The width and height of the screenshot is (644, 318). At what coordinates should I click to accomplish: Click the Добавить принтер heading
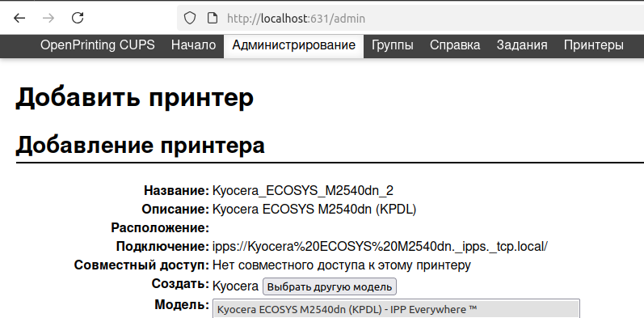click(x=135, y=99)
